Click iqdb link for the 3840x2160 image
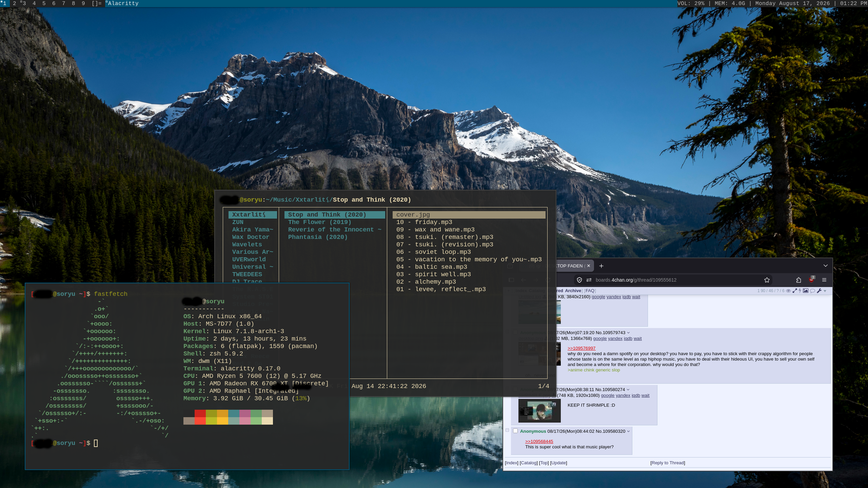The image size is (868, 488). 627,297
